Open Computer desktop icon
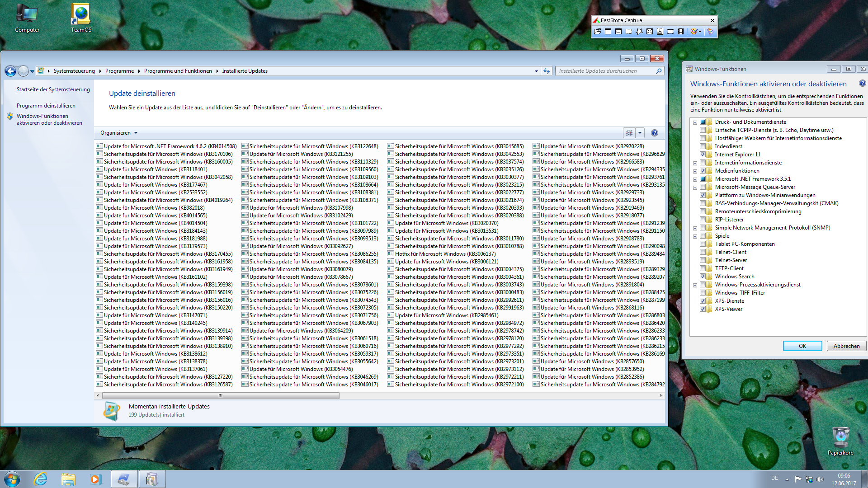This screenshot has height=488, width=868. (27, 18)
